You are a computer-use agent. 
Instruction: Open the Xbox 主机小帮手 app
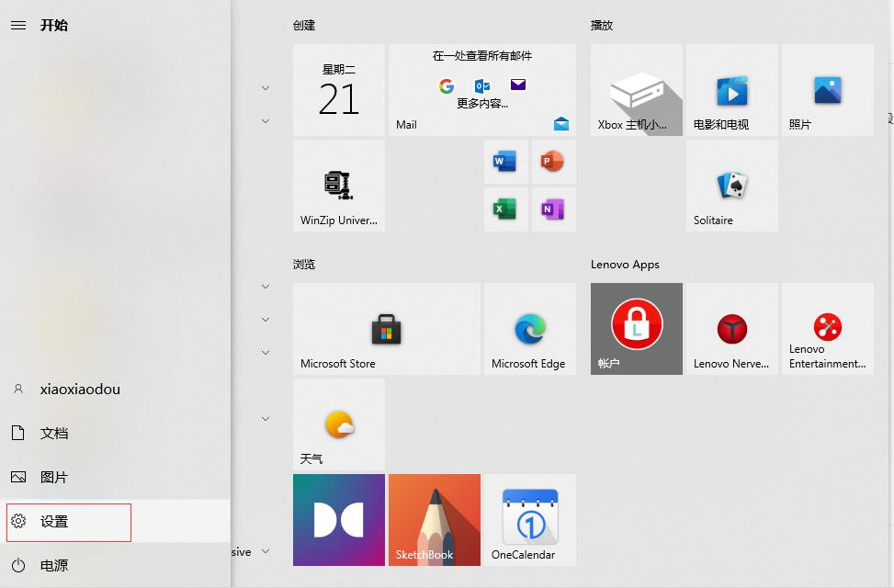point(636,89)
